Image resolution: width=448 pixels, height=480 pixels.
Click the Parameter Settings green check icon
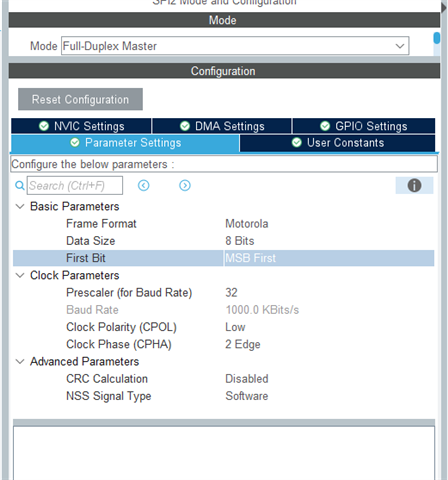75,143
